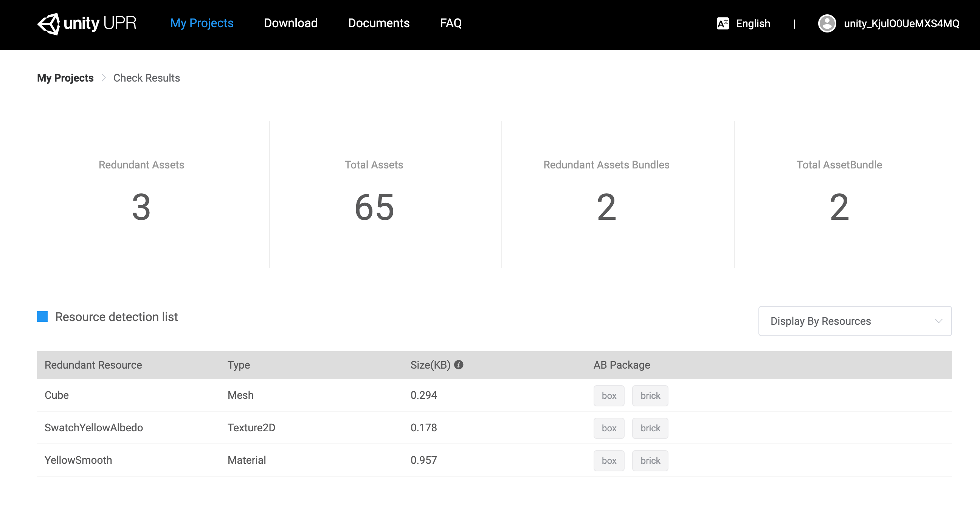Click the Redundant Resource column header
Screen dimensions: 980x528
coord(93,365)
